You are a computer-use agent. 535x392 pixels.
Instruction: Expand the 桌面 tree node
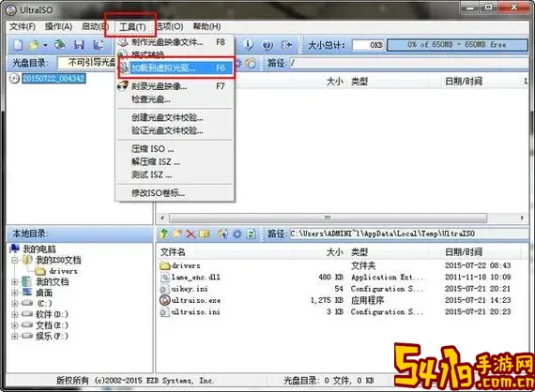point(14,293)
